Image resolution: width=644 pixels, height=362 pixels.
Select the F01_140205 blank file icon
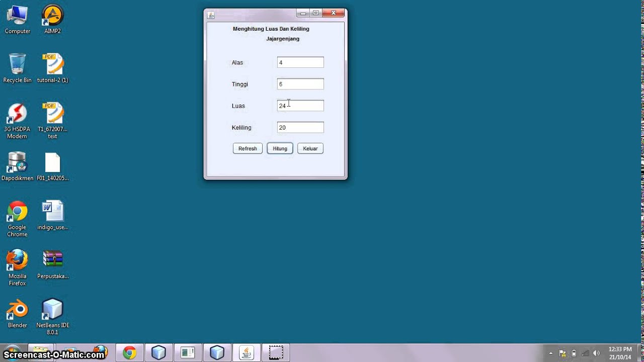tap(52, 166)
